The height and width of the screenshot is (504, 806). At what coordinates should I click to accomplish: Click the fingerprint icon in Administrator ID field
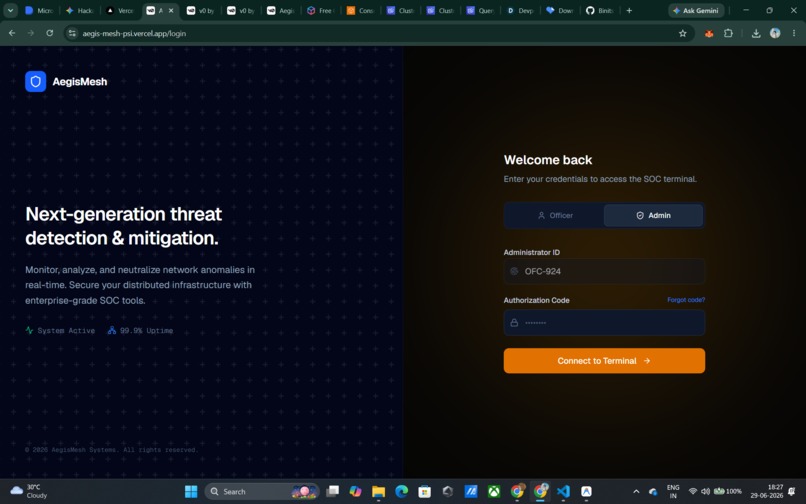[x=514, y=271]
